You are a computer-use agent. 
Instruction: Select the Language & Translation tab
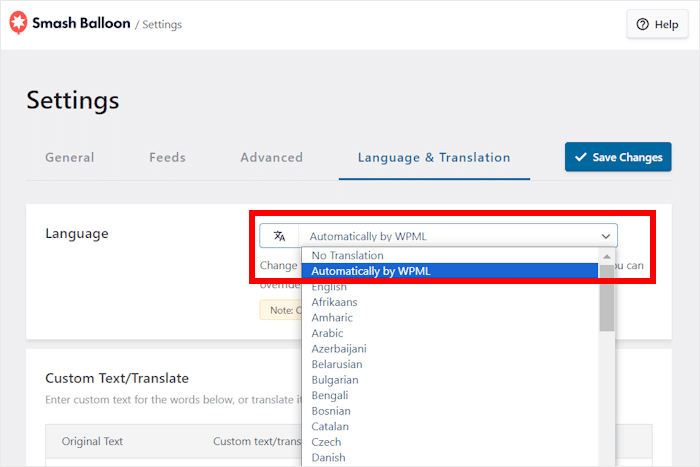tap(434, 158)
